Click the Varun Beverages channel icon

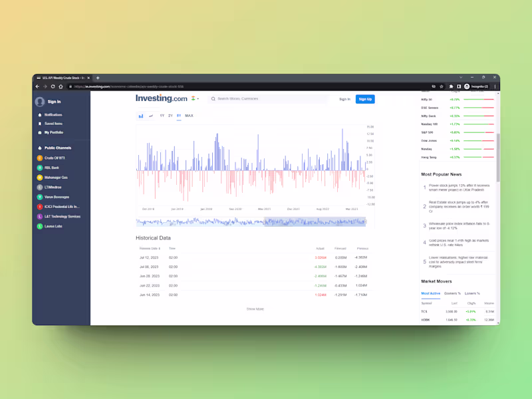click(x=39, y=197)
